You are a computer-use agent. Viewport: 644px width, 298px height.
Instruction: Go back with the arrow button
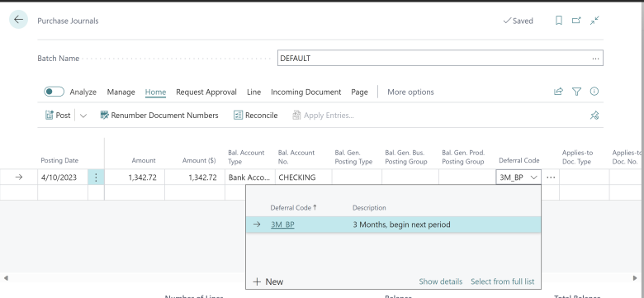point(18,20)
